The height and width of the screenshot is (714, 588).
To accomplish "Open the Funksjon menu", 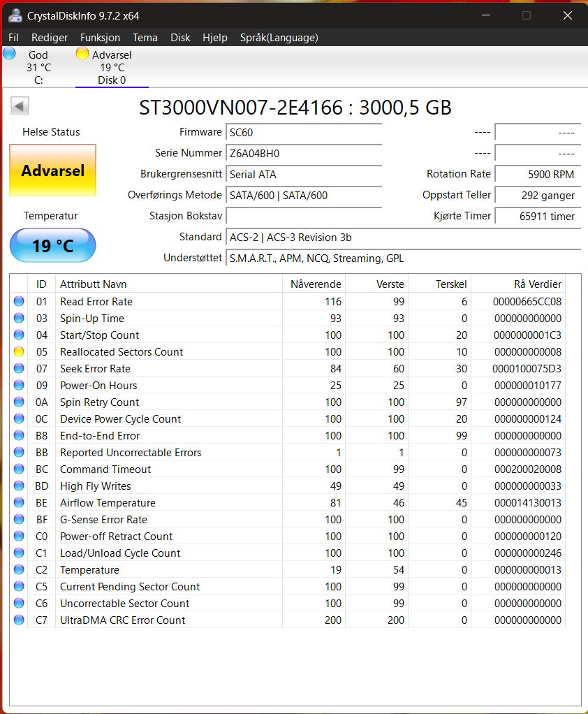I will click(x=100, y=38).
